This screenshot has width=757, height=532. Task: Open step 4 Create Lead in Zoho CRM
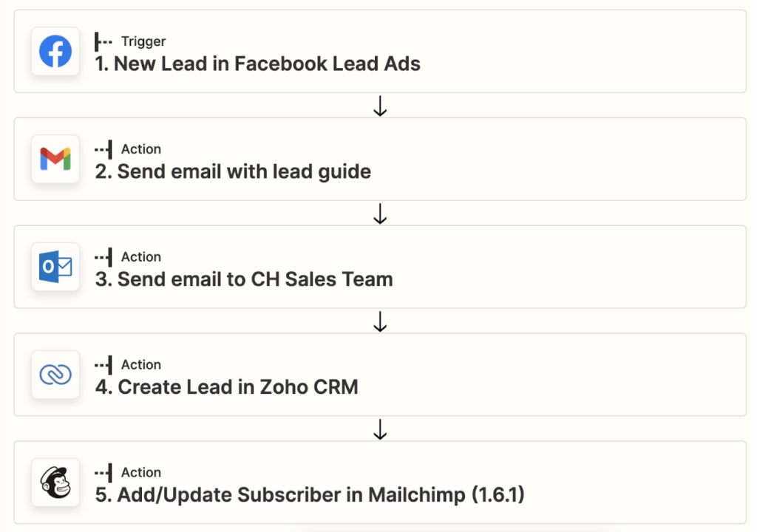click(380, 374)
